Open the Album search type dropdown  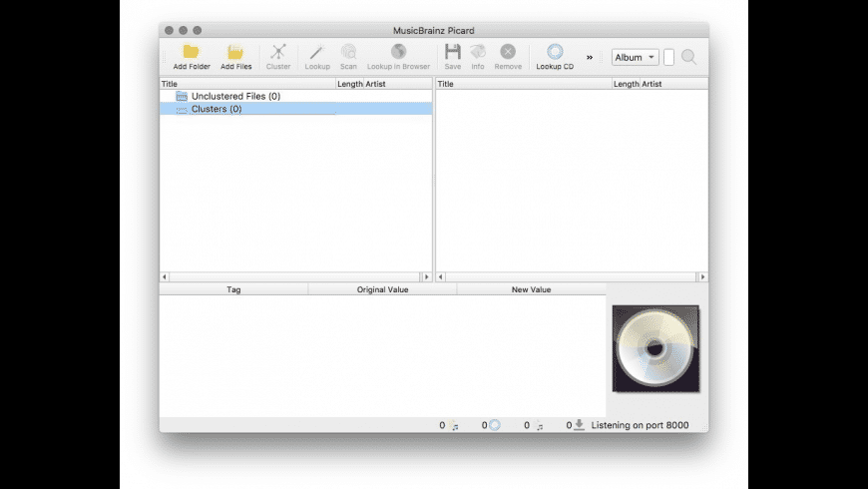pos(635,57)
